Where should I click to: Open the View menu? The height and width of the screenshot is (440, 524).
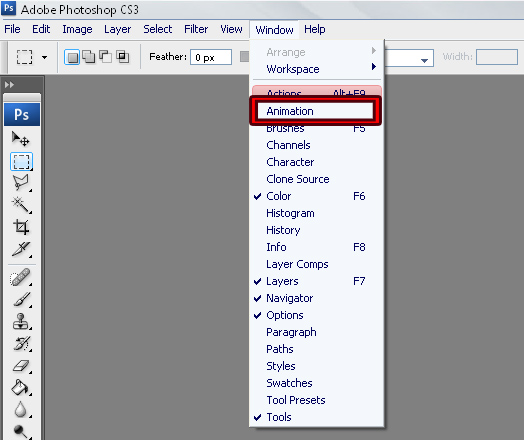pos(231,29)
